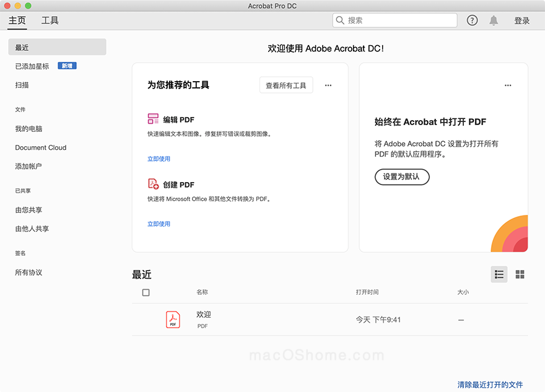This screenshot has width=545, height=392.
Task: Open Document Cloud in the sidebar
Action: pyautogui.click(x=41, y=147)
